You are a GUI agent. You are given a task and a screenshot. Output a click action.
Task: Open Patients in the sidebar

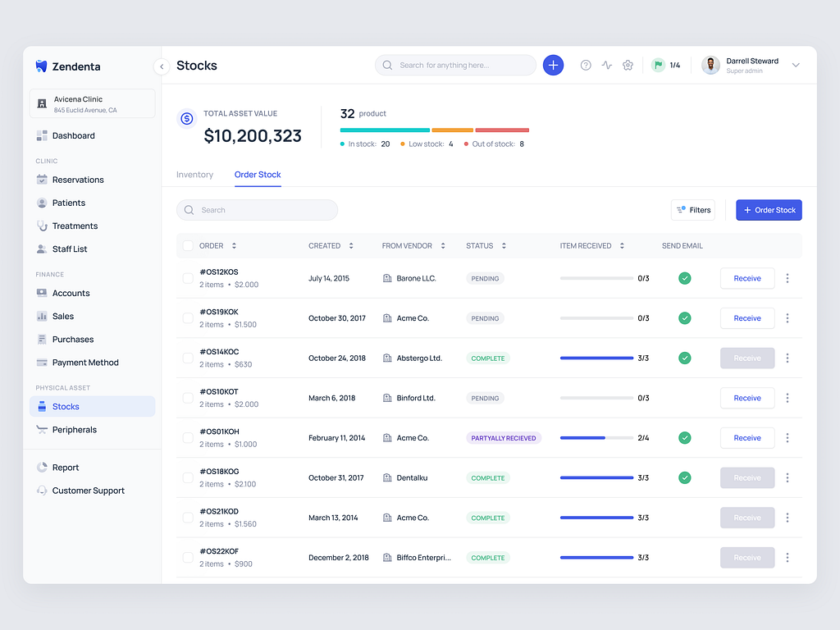69,203
